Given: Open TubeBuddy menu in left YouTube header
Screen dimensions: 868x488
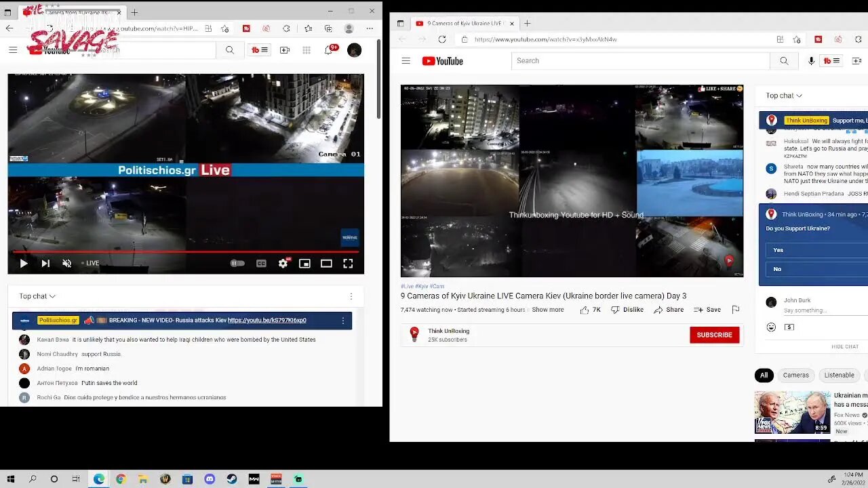Looking at the screenshot, I should coord(260,50).
